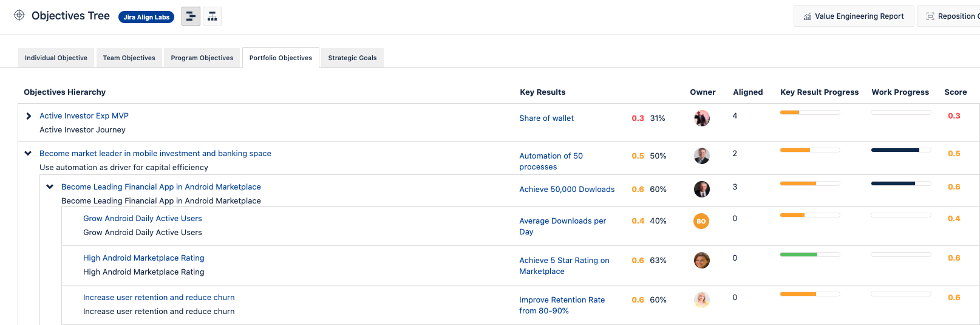Click work progress bar for Become Leading Financial App
This screenshot has width=980, height=325.
pyautogui.click(x=901, y=183)
